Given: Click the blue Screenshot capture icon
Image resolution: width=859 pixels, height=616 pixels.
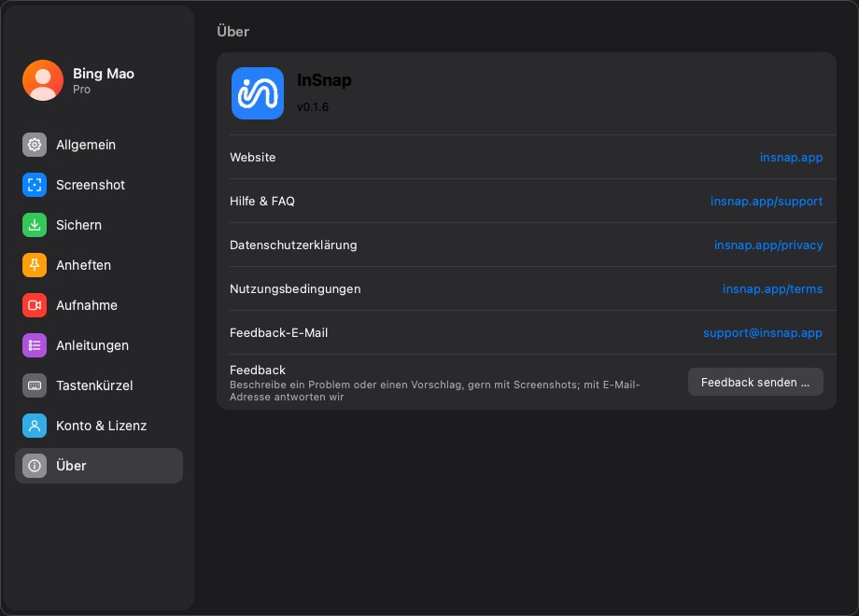Looking at the screenshot, I should (x=35, y=185).
